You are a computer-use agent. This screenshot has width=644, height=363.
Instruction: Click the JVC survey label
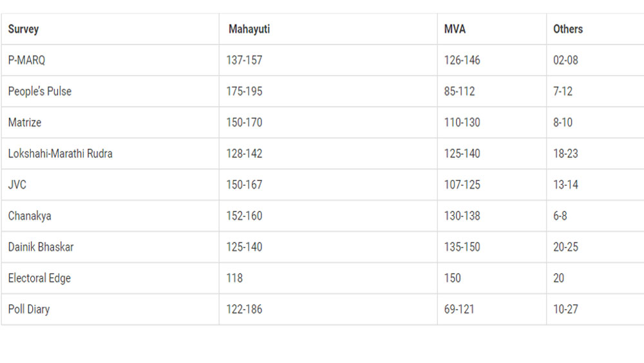pos(17,184)
